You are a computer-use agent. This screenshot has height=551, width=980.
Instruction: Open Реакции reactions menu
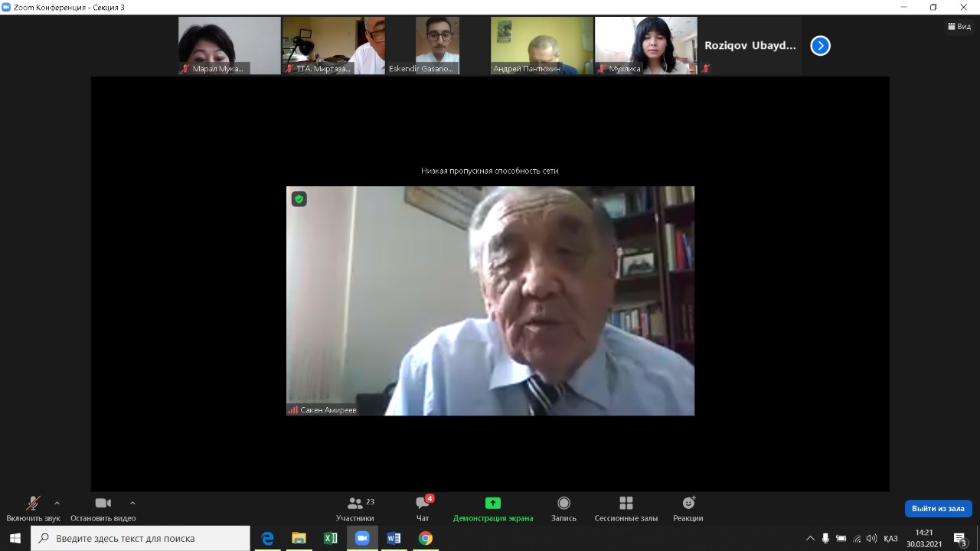[x=688, y=509]
